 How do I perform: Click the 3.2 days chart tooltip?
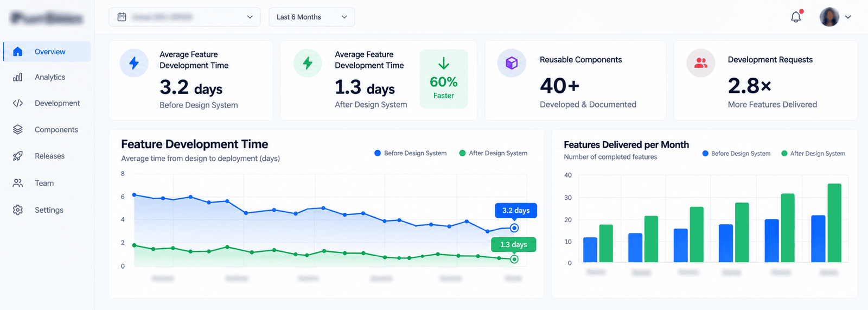[x=516, y=211]
